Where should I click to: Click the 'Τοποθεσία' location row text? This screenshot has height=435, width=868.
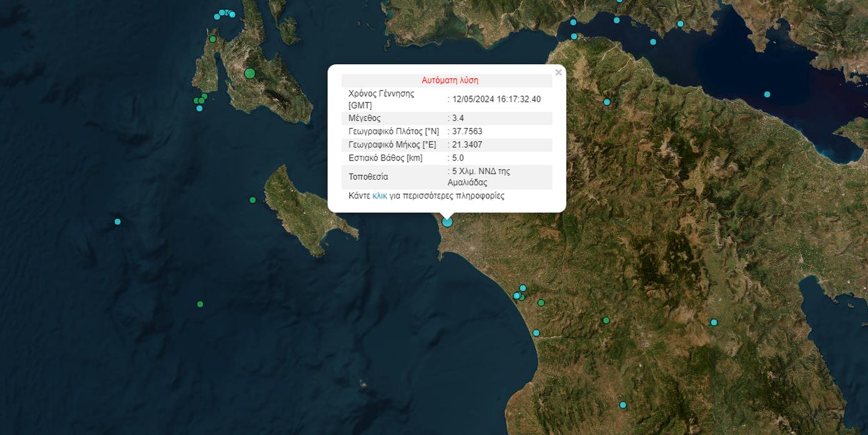(x=368, y=177)
